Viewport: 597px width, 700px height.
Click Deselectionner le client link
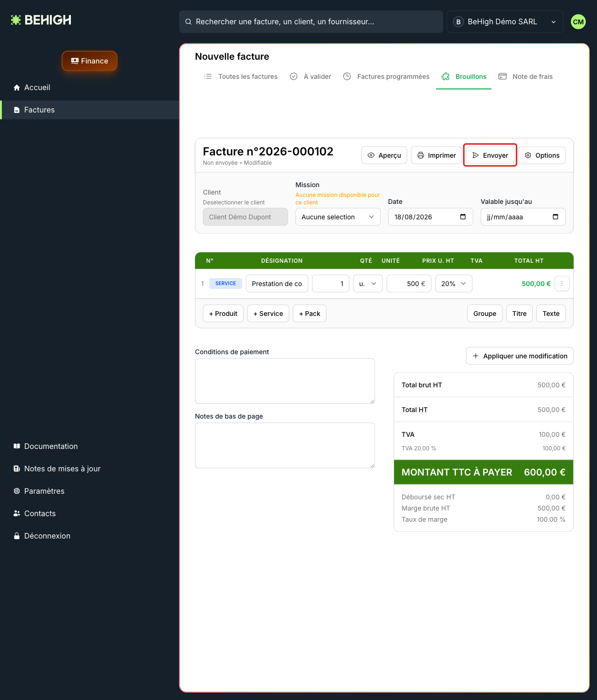pos(234,203)
